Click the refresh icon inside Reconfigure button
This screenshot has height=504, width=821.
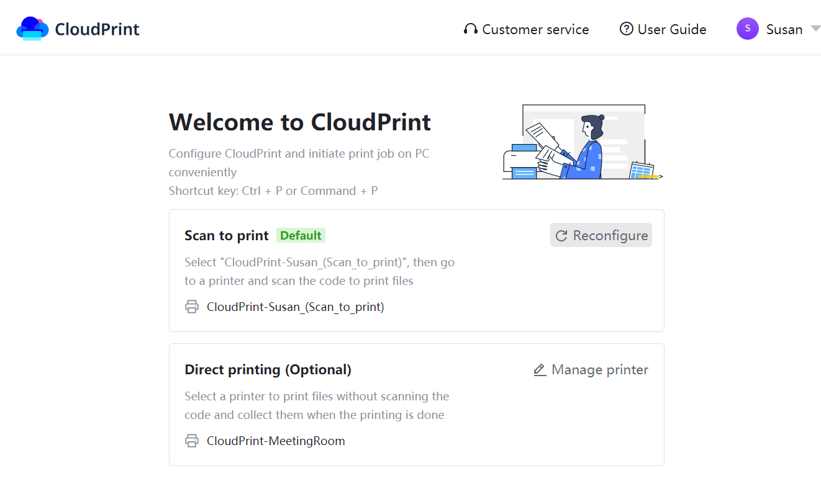click(561, 235)
